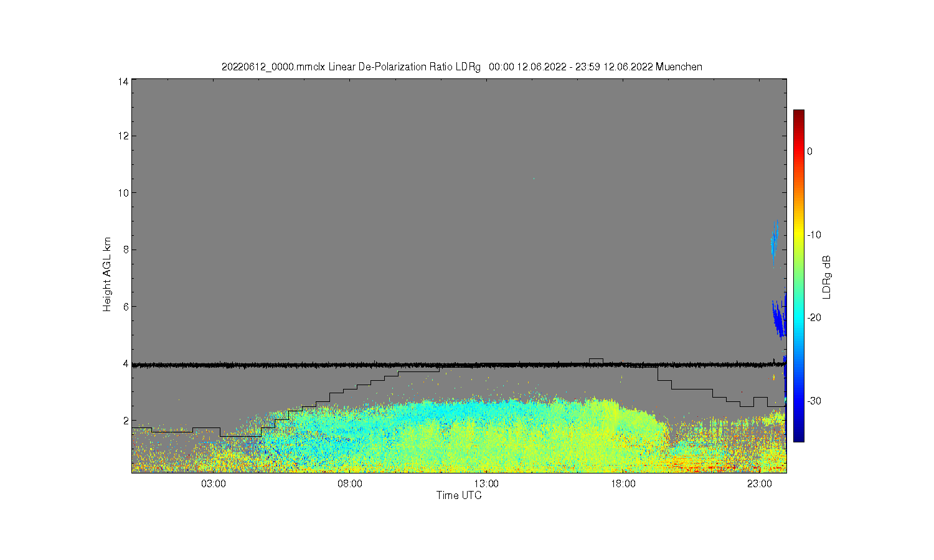This screenshot has width=934, height=560.
Task: Click the 13:00 time tick label
Action: tap(486, 484)
